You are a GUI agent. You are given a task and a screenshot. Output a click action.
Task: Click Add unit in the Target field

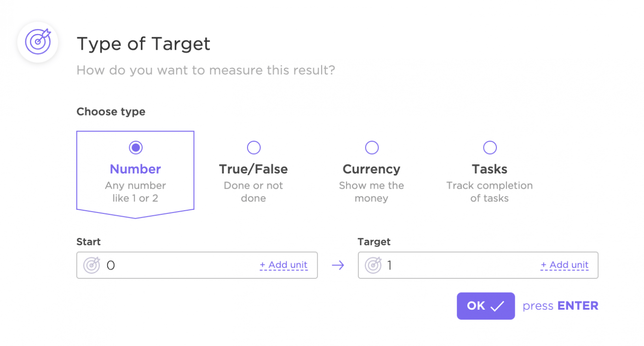pos(564,265)
